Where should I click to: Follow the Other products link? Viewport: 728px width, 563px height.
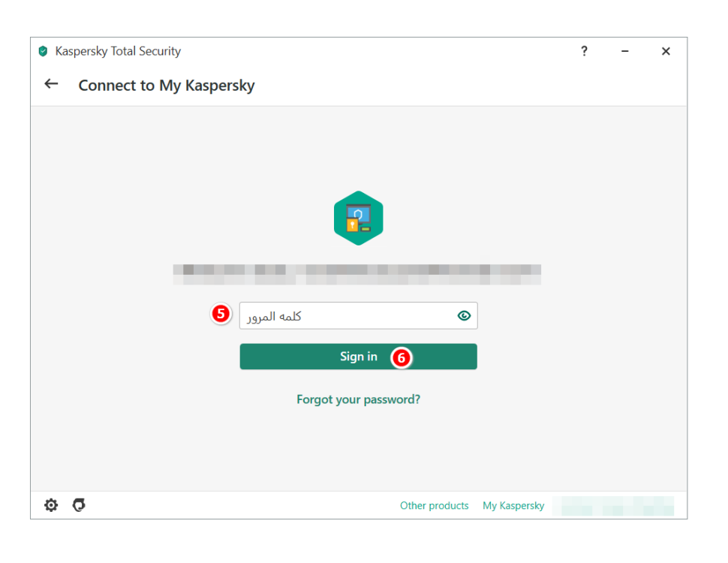pyautogui.click(x=434, y=506)
